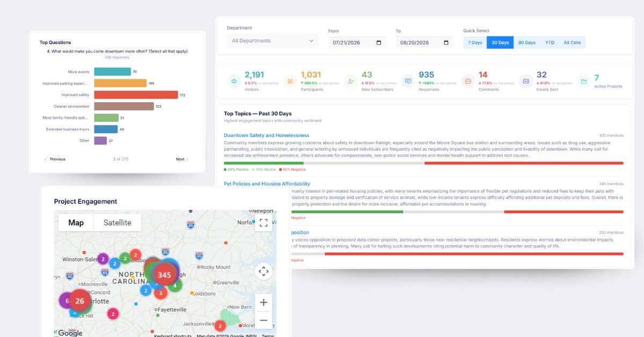The width and height of the screenshot is (644, 337).
Task: Go to previous question with left chevron
Action: coord(46,159)
